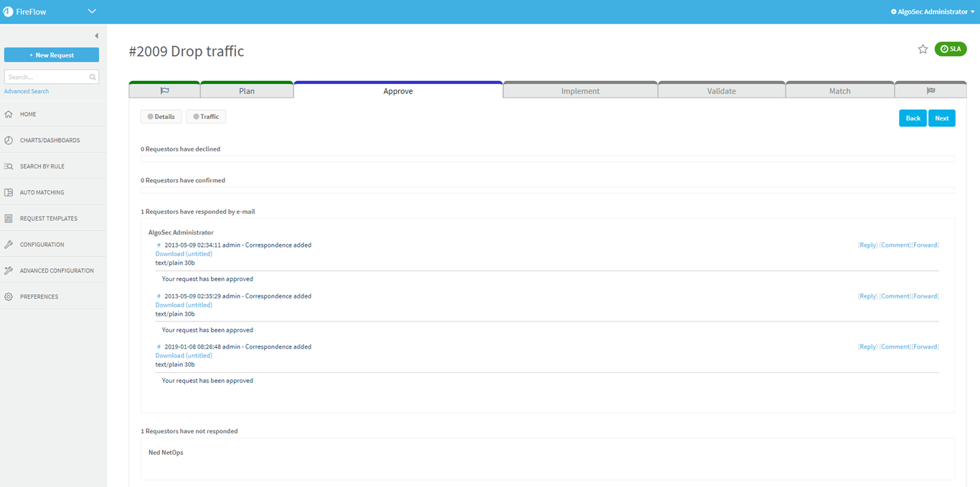Click the star favorite icon
This screenshot has width=980, height=487.
[923, 49]
